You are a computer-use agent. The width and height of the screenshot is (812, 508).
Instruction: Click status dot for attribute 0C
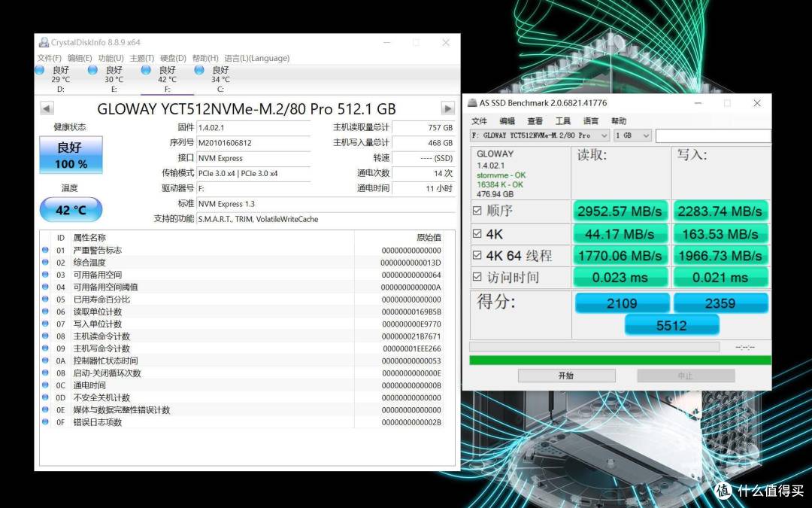click(45, 385)
